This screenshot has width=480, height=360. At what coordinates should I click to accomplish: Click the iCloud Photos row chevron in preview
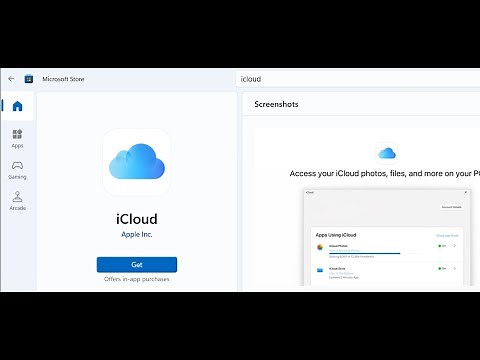point(455,246)
